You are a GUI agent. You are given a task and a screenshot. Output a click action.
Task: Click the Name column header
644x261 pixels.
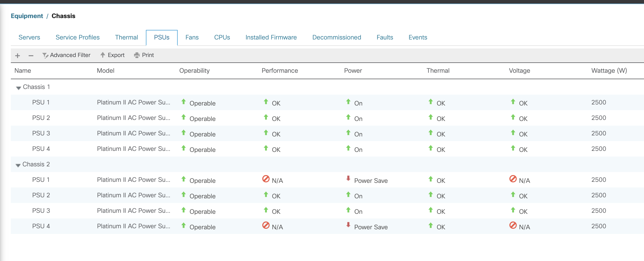point(23,70)
